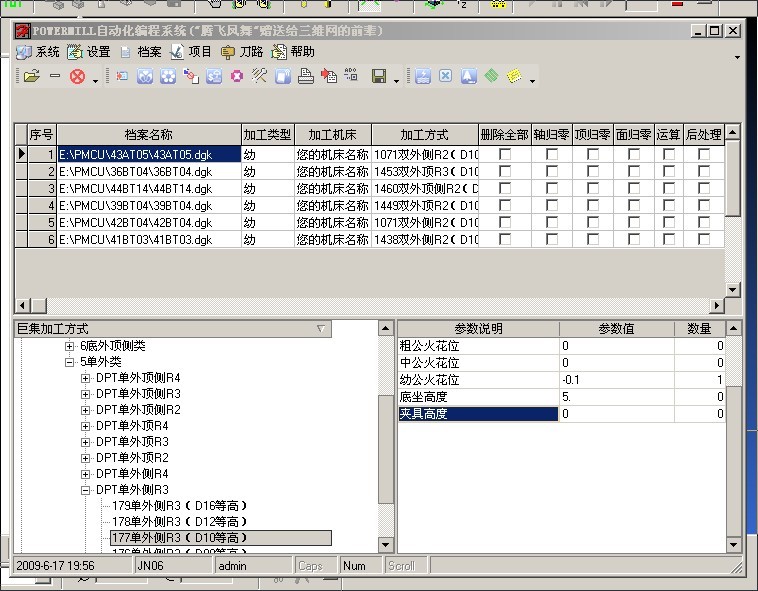Click the blue butterfly-shaped toolbar icon

(x=145, y=76)
